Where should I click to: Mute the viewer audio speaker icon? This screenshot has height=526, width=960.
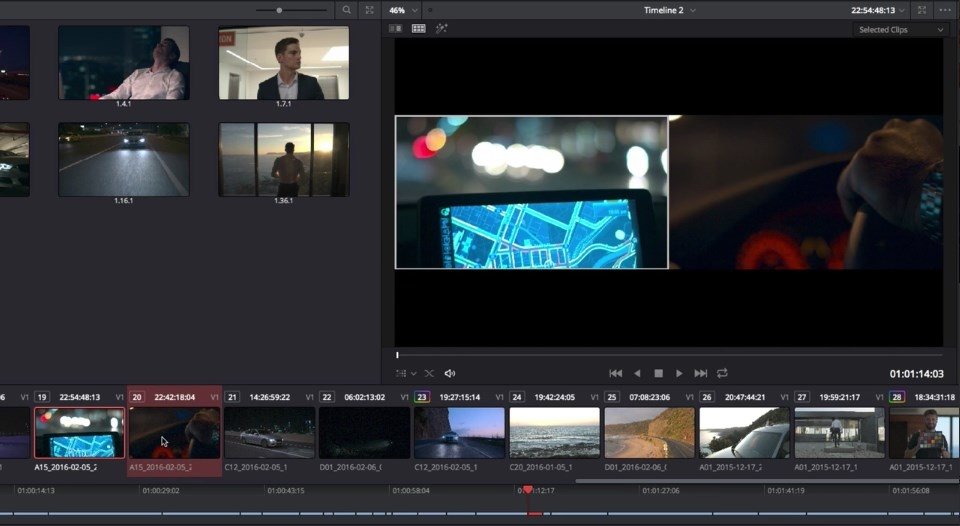point(450,373)
